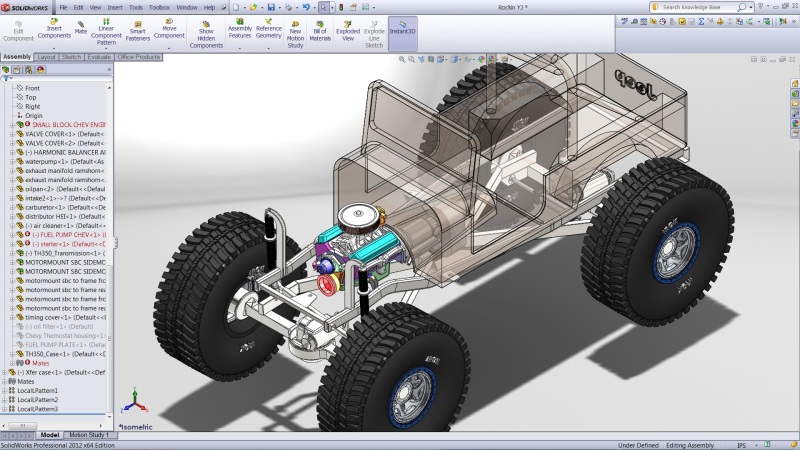Open the Office Products tab
The width and height of the screenshot is (800, 450).
138,57
